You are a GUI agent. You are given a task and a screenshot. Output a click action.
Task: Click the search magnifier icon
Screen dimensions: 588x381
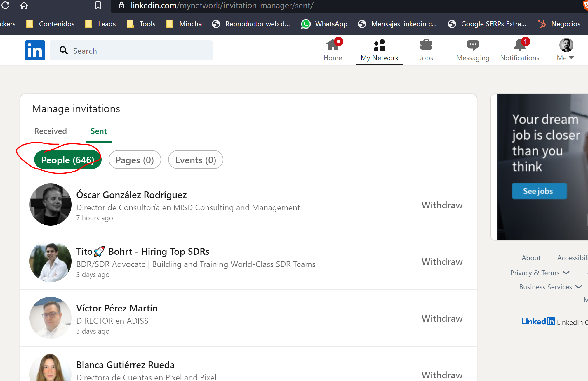pyautogui.click(x=64, y=51)
